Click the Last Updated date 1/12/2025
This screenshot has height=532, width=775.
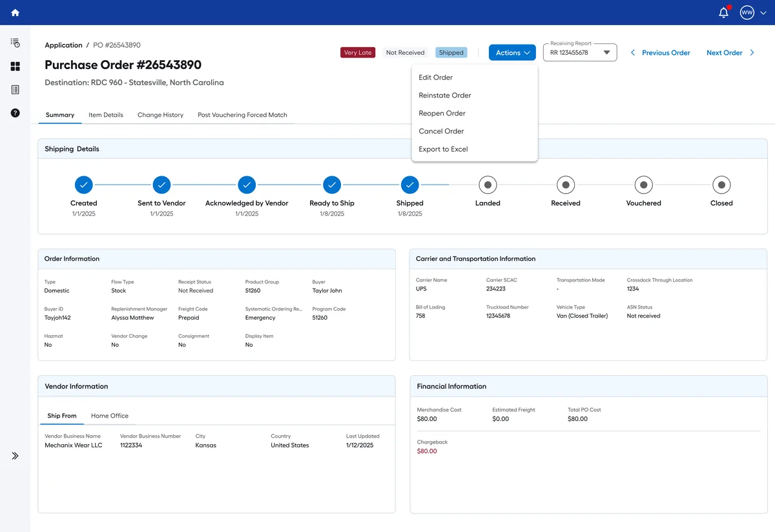pyautogui.click(x=360, y=445)
